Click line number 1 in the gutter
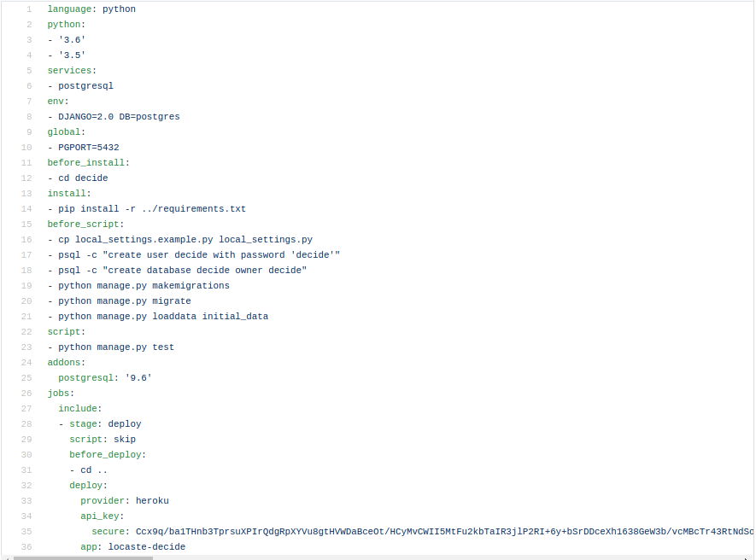 (29, 9)
